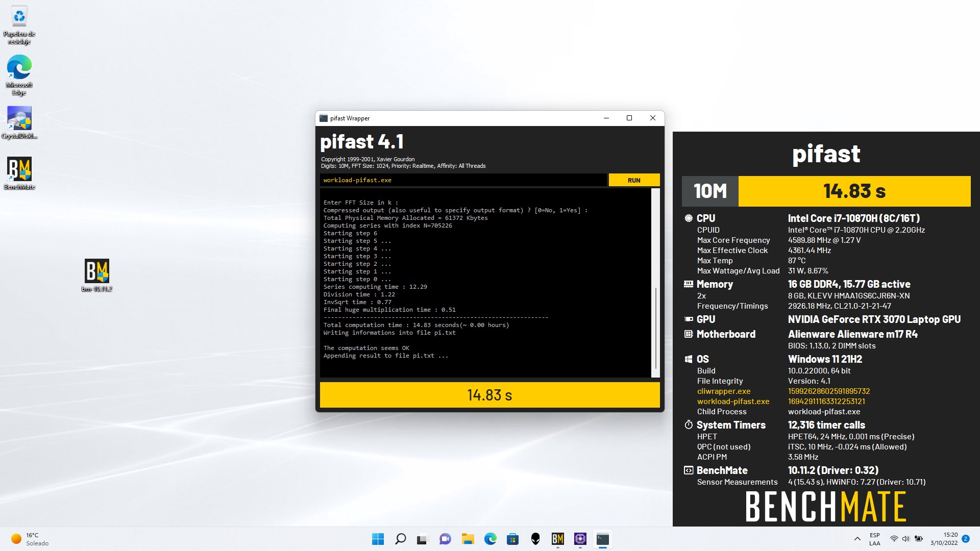Open Task View from the taskbar

423,539
